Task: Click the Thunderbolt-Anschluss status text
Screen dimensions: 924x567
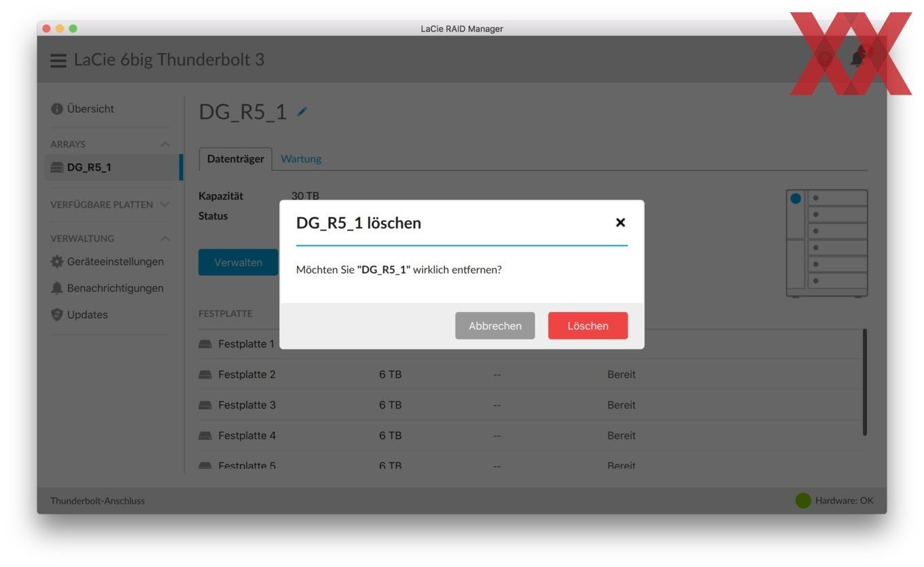Action: (x=98, y=501)
